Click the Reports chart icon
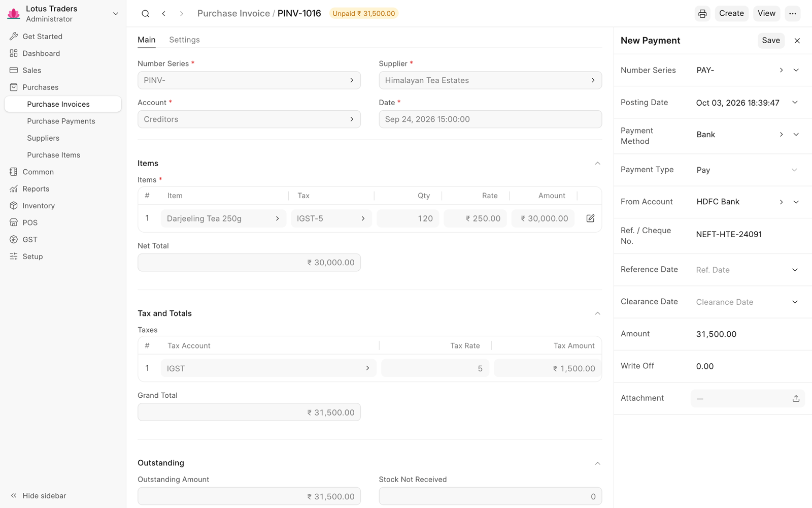Viewport: 812px width, 508px height. coord(14,189)
